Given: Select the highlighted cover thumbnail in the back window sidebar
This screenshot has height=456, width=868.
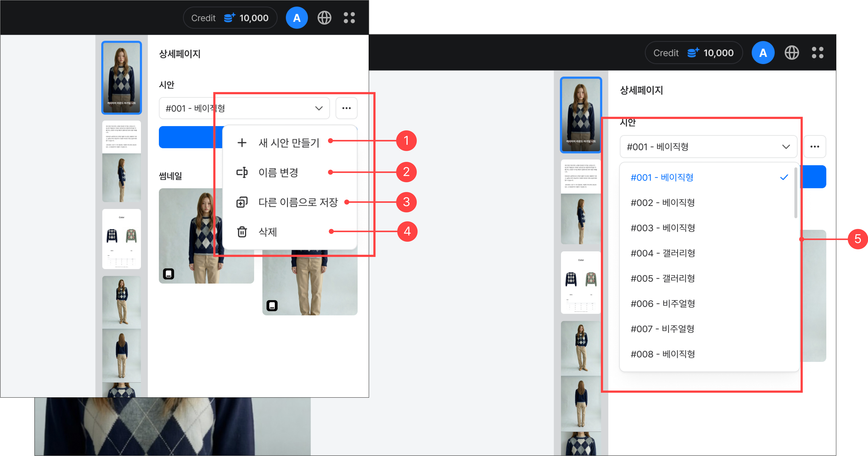Looking at the screenshot, I should click(581, 115).
